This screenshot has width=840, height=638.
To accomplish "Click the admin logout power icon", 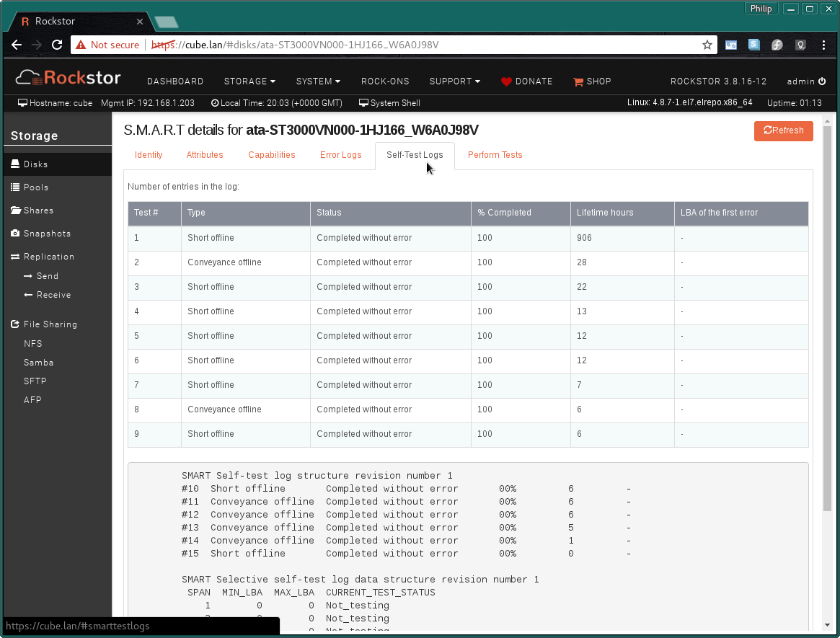I will coord(822,81).
